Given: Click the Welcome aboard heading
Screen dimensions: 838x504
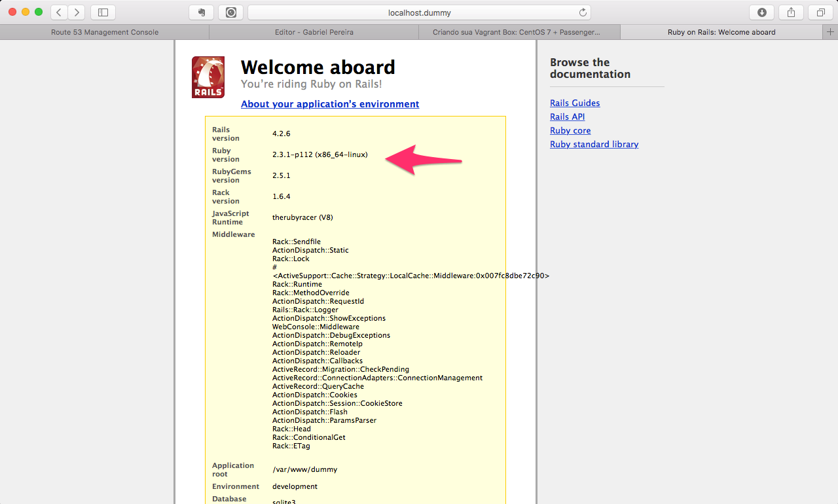Looking at the screenshot, I should pyautogui.click(x=318, y=67).
